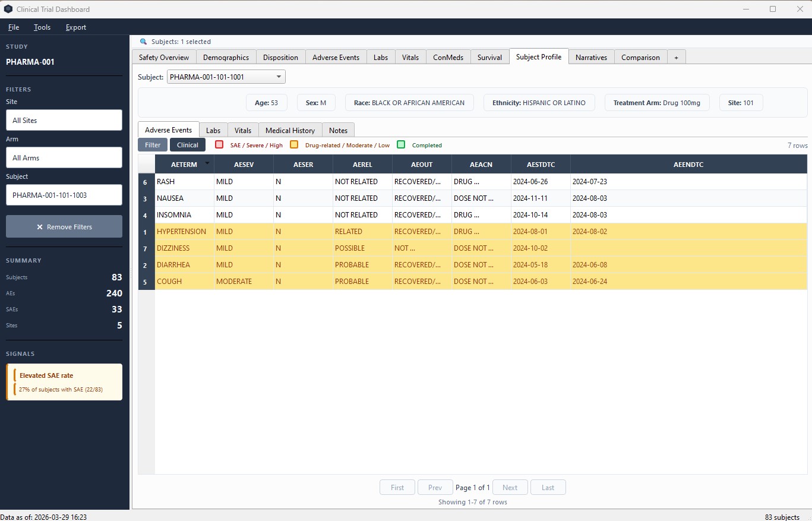Select the COUGH adverse event cell
Screen dimensions: 812x521
pos(185,282)
